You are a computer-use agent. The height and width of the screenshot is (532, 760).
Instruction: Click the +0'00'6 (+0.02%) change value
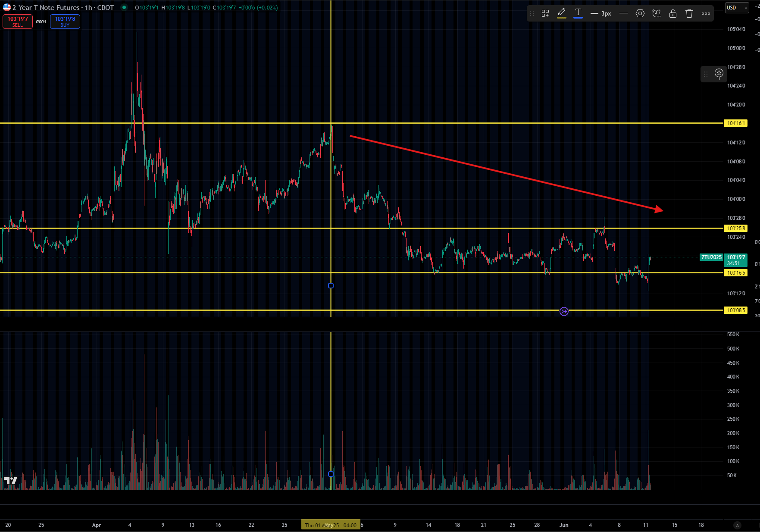point(258,8)
